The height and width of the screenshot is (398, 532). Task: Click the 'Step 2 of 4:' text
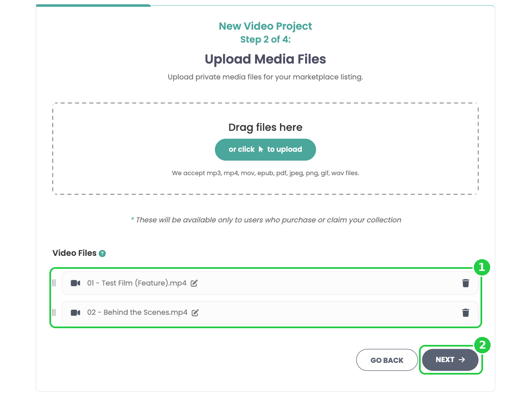[265, 39]
